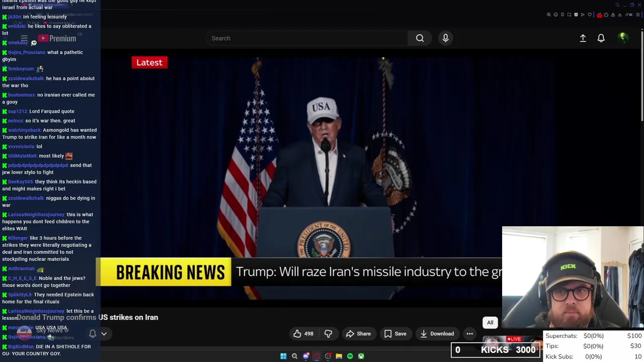Viewport: 644px width, 362px height.
Task: Share the video via Share button
Action: tap(358, 334)
